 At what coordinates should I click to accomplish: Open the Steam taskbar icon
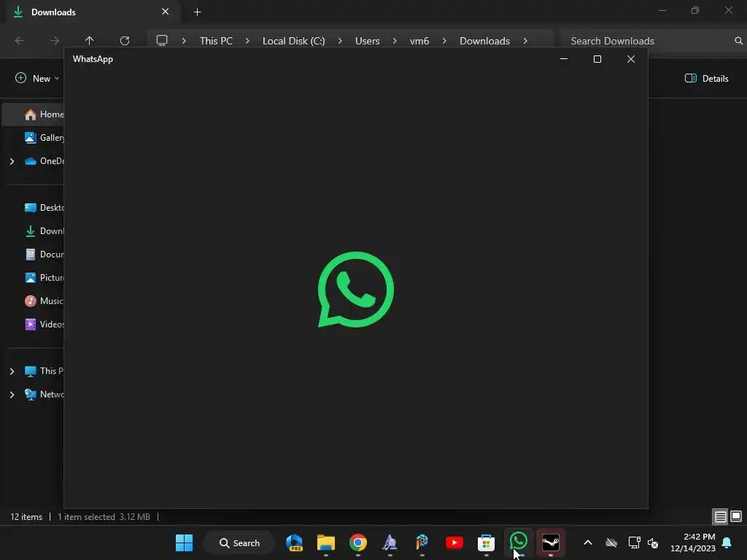click(x=550, y=542)
